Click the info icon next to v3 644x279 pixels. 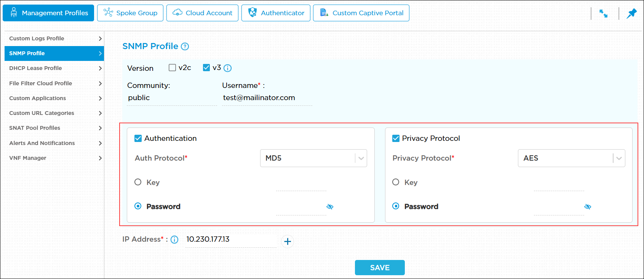[227, 68]
